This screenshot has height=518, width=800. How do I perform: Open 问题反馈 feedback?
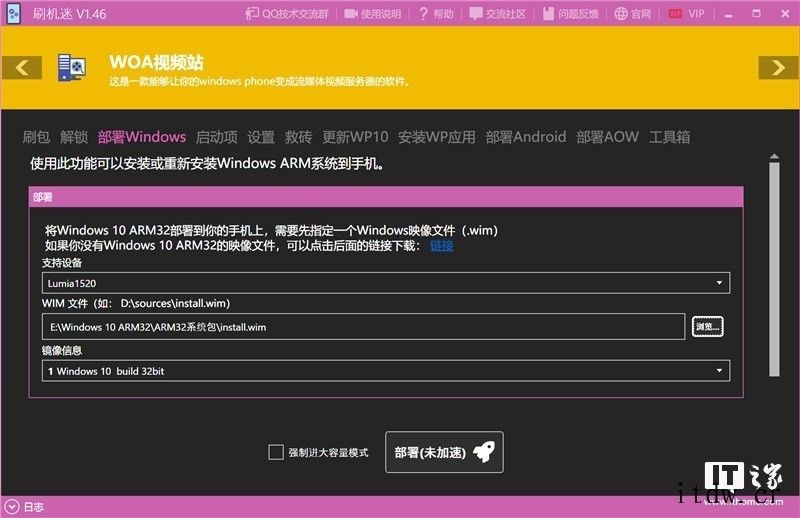(570, 14)
